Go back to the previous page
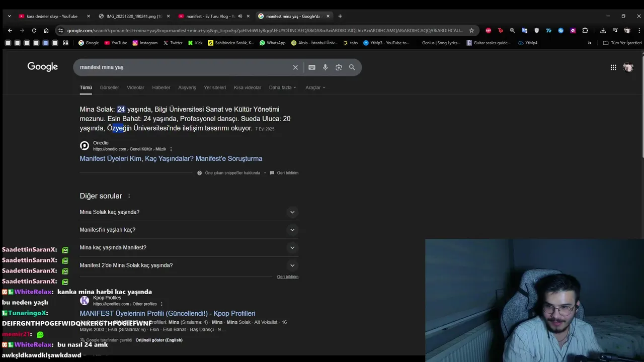644x362 pixels. coord(10,30)
